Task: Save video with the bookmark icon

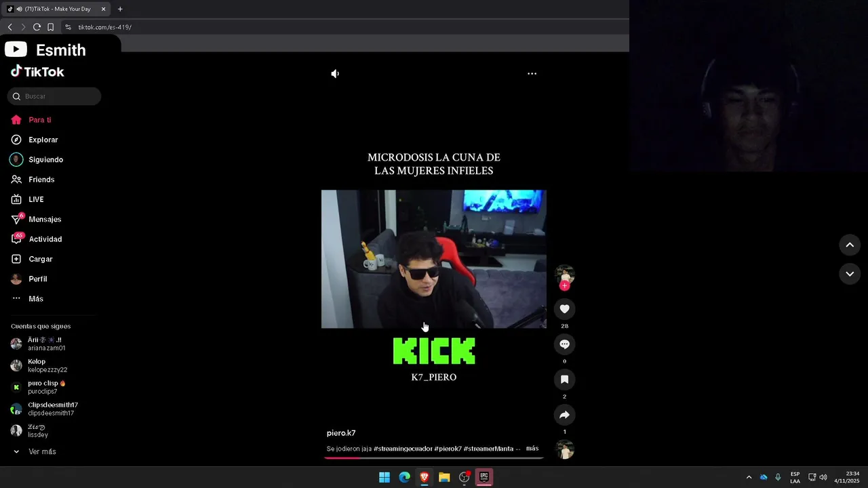Action: coord(564,380)
